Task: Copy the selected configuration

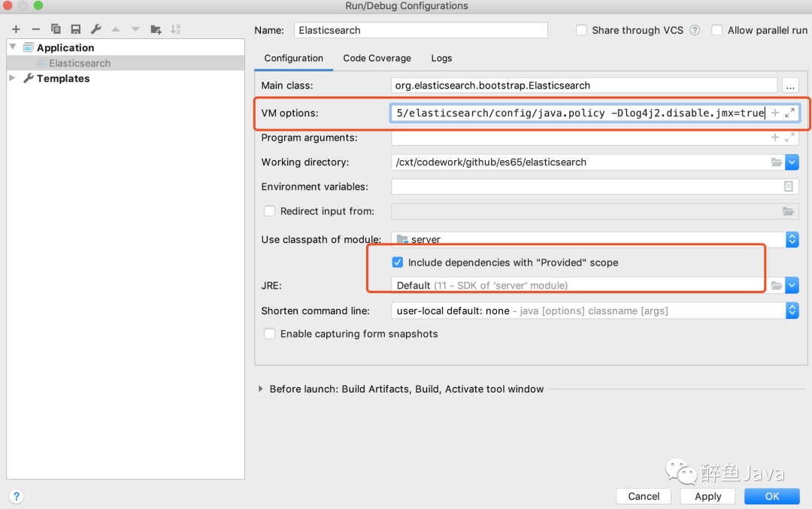Action: 56,29
